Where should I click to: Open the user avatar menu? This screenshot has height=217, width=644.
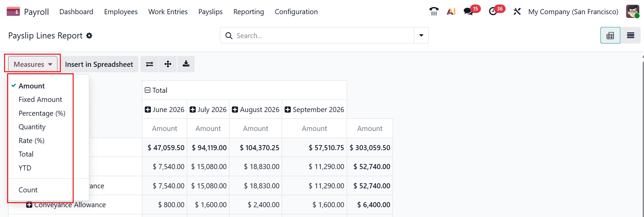[633, 11]
